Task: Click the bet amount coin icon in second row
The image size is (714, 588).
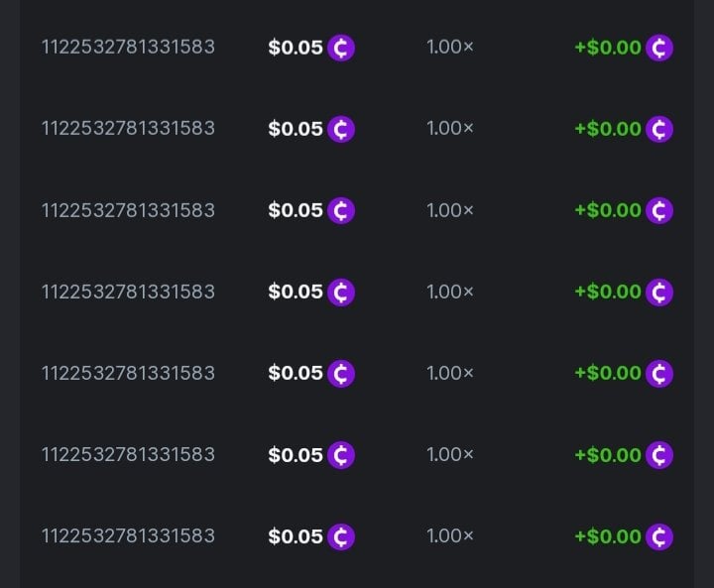Action: pos(341,129)
